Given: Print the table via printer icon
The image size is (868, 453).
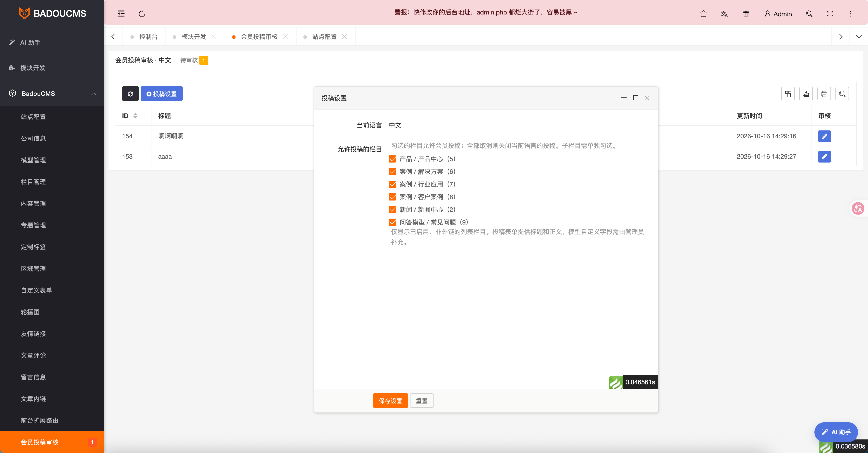Looking at the screenshot, I should click(x=824, y=94).
